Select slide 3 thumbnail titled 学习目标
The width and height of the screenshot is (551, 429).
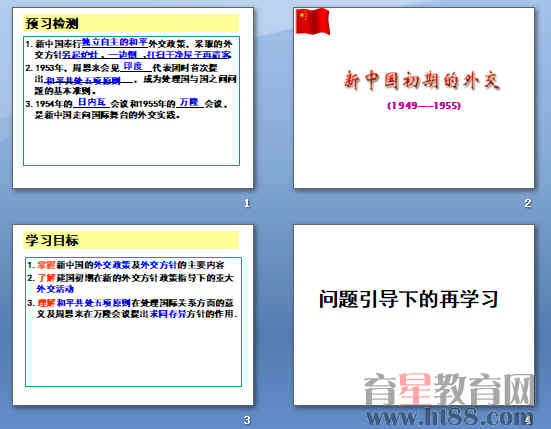[133, 315]
